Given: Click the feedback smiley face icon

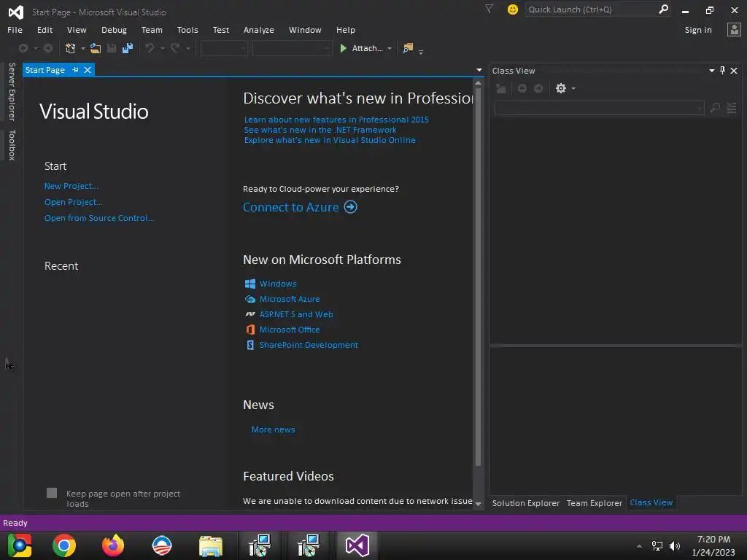Looking at the screenshot, I should click(x=513, y=9).
